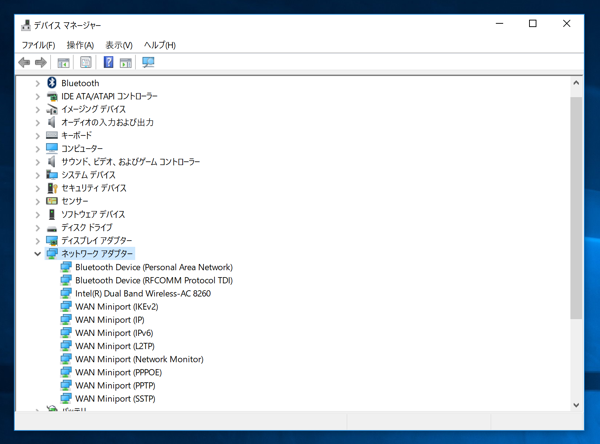Click the Intel Dual Band Wireless-AC 8260 adapter icon
Viewport: 600px width, 444px height.
[66, 293]
